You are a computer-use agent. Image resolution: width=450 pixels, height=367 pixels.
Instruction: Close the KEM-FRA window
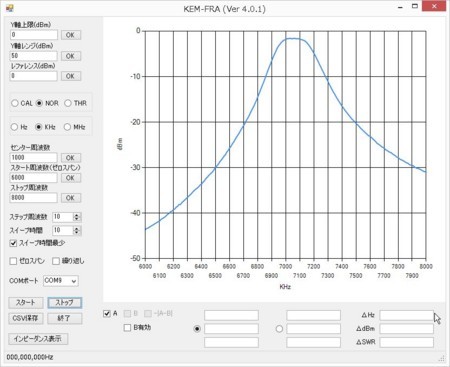(434, 6)
